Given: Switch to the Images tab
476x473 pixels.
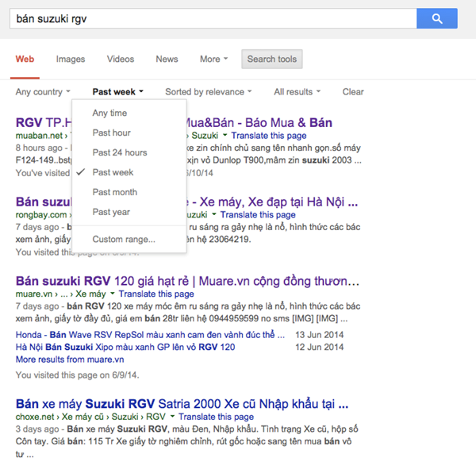Looking at the screenshot, I should (71, 60).
